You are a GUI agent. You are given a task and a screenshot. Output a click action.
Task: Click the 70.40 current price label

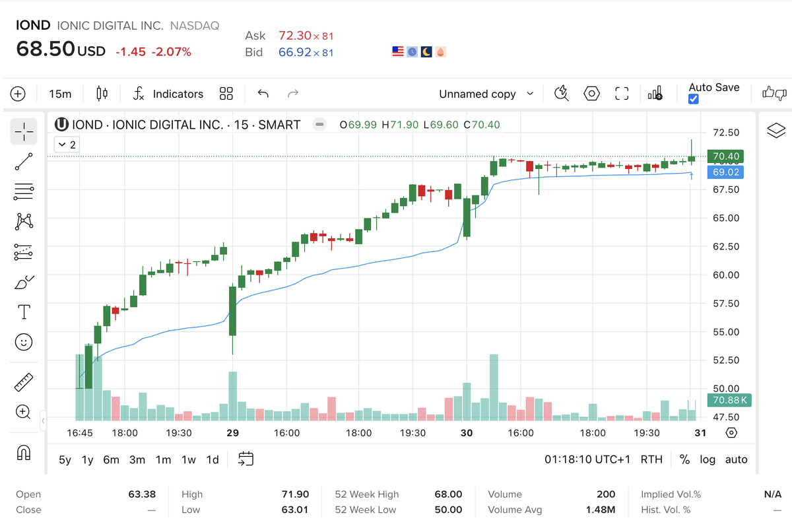point(725,156)
